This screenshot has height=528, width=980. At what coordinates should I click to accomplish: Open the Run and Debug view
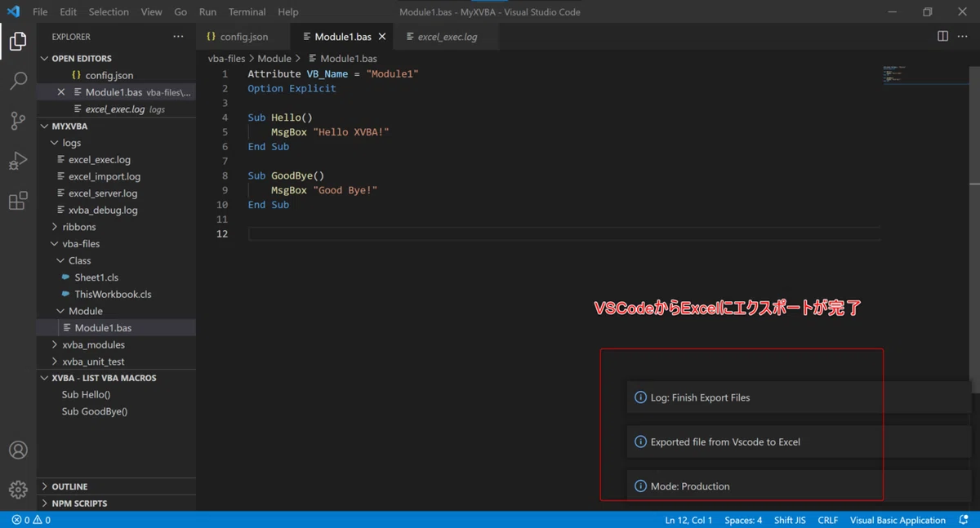18,161
